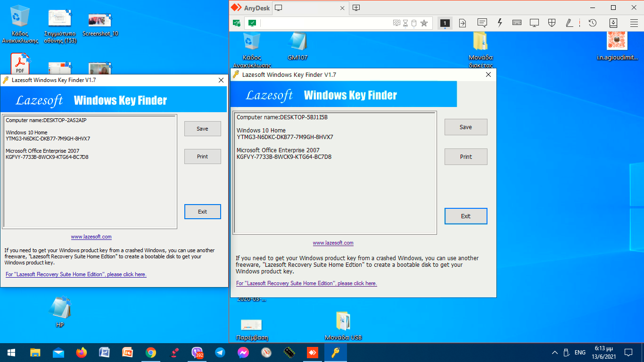644x362 pixels.
Task: Click the AnyDesk address input field
Action: [325, 23]
